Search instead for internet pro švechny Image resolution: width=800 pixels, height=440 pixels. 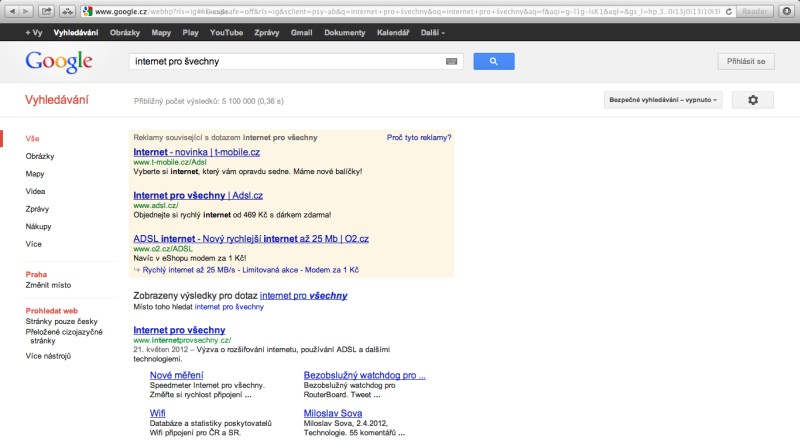click(229, 307)
